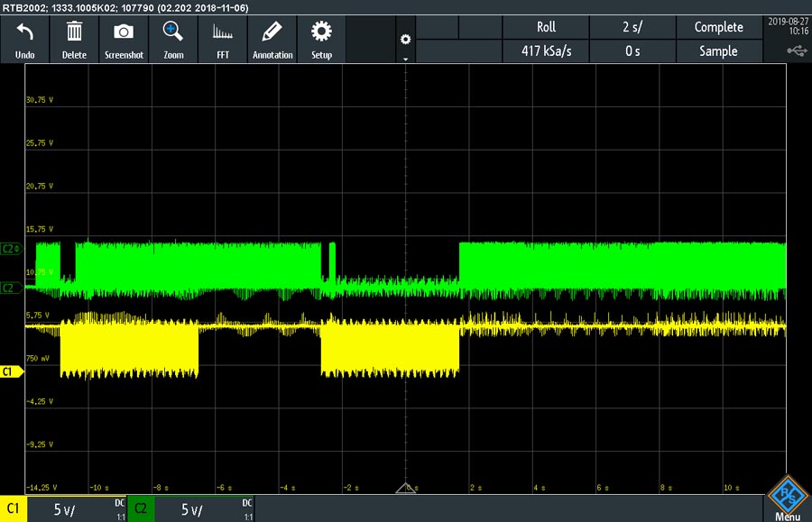The image size is (812, 522).
Task: Tap the Complete trigger status field
Action: (719, 27)
